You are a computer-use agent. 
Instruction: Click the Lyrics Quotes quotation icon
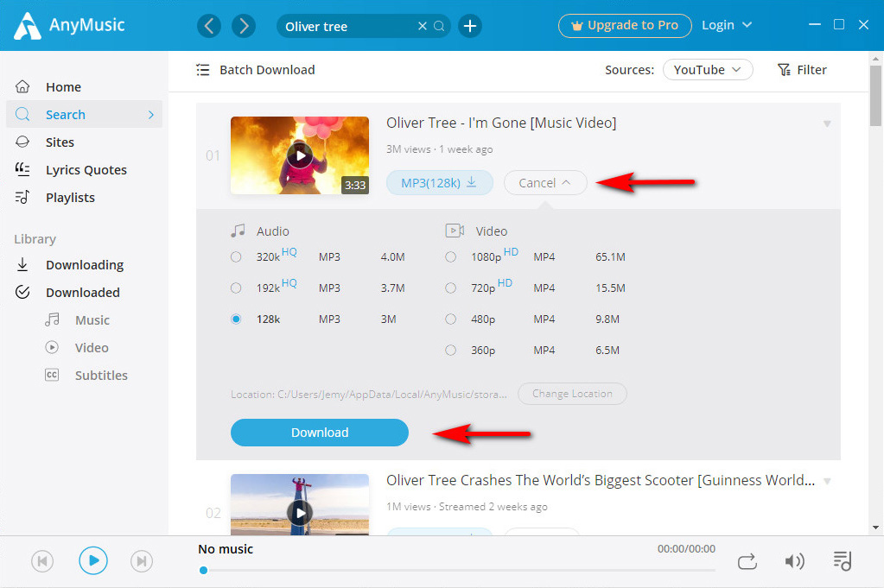[x=22, y=169]
